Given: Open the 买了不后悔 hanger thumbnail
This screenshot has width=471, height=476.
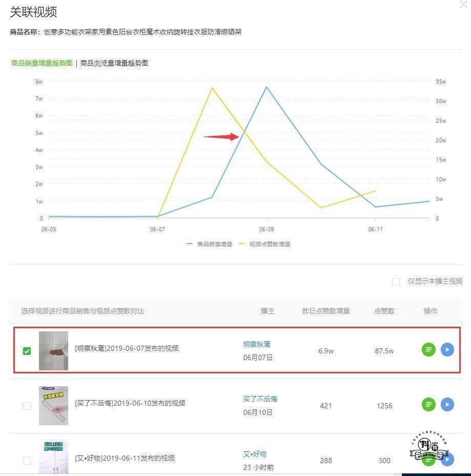Looking at the screenshot, I should [53, 406].
